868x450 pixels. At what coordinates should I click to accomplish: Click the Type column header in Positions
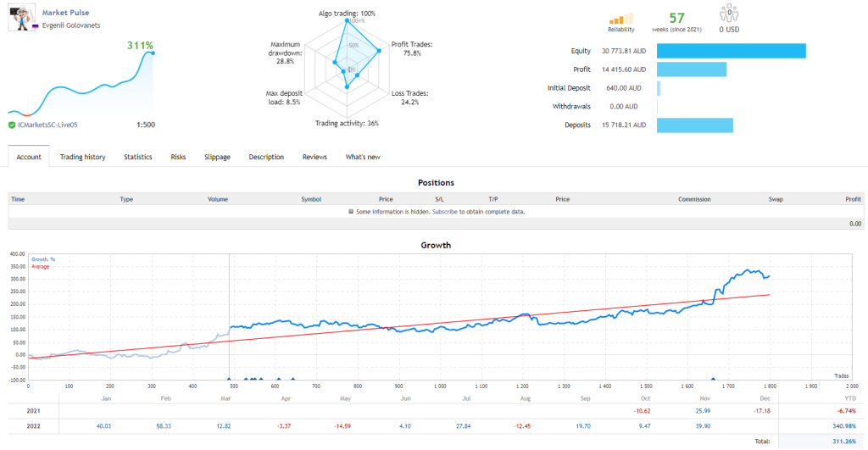click(126, 199)
